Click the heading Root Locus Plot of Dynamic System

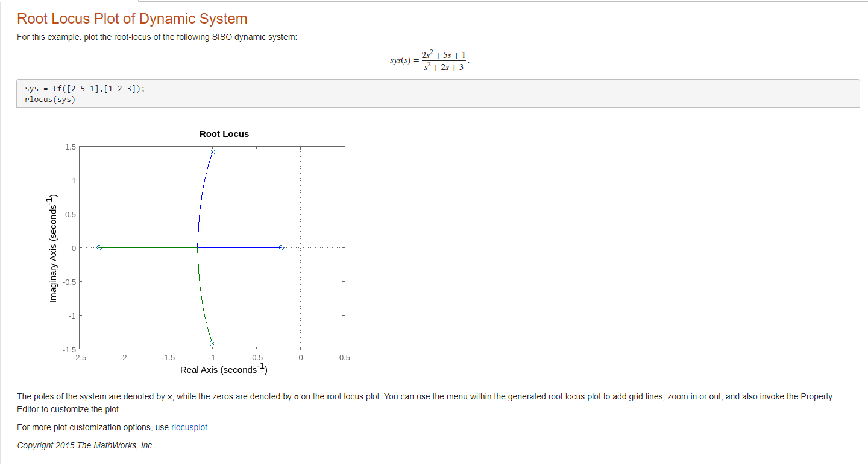(x=132, y=19)
